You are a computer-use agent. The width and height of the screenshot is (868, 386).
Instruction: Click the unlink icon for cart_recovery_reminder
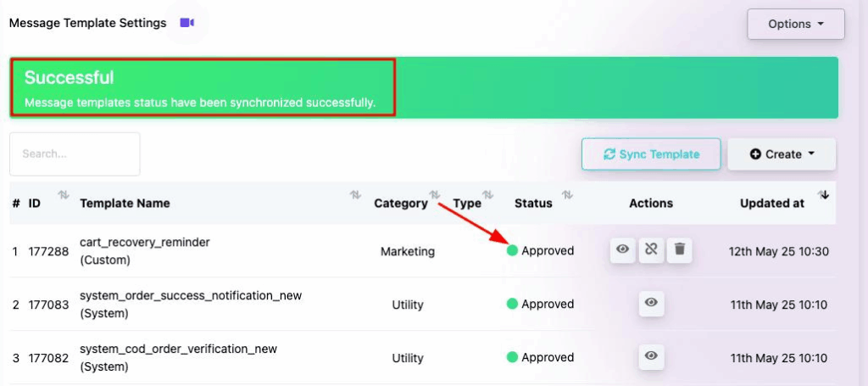(x=651, y=249)
